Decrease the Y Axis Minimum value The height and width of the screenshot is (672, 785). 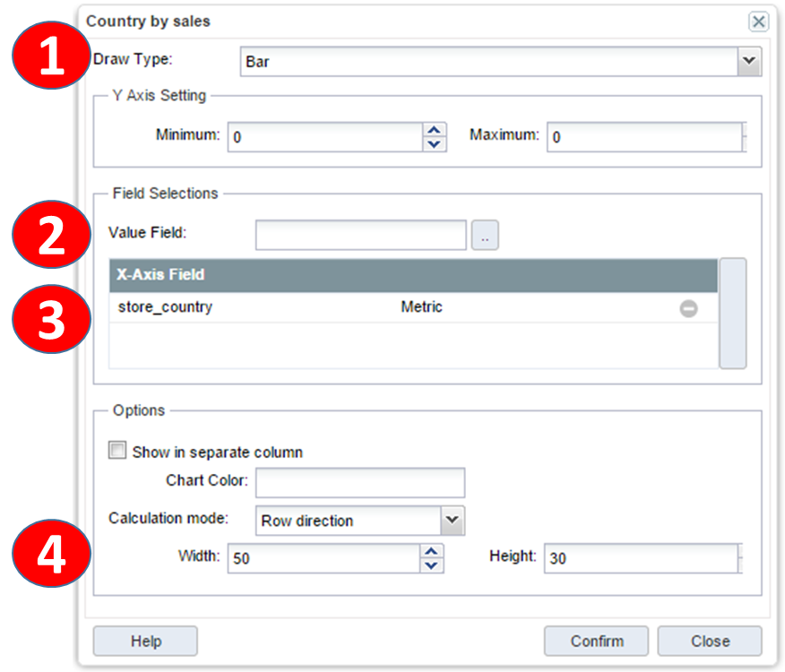point(434,144)
